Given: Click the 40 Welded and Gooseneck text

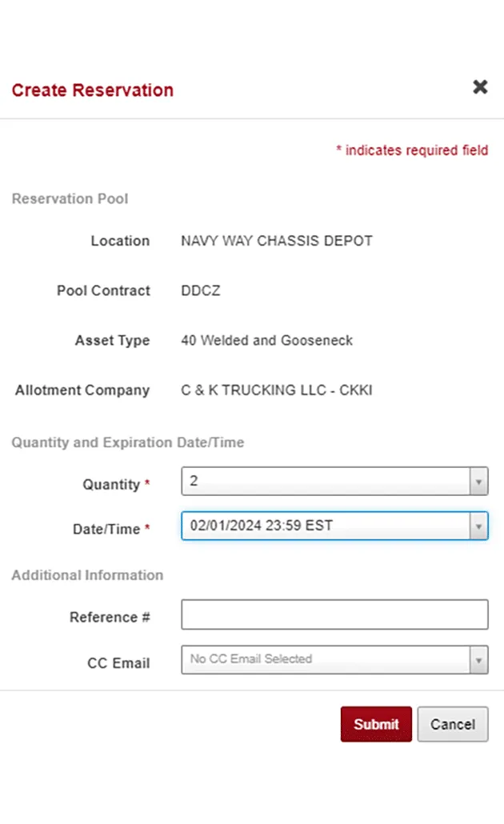Looking at the screenshot, I should (267, 340).
